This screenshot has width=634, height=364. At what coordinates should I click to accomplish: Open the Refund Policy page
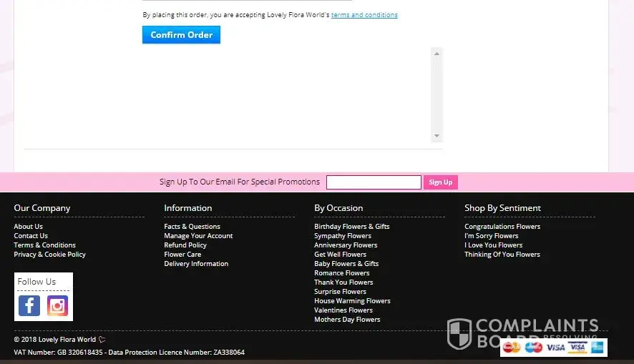pyautogui.click(x=185, y=245)
